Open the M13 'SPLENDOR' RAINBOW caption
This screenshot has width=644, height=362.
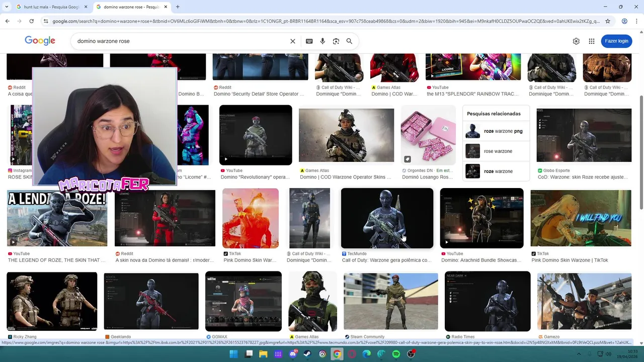click(472, 94)
